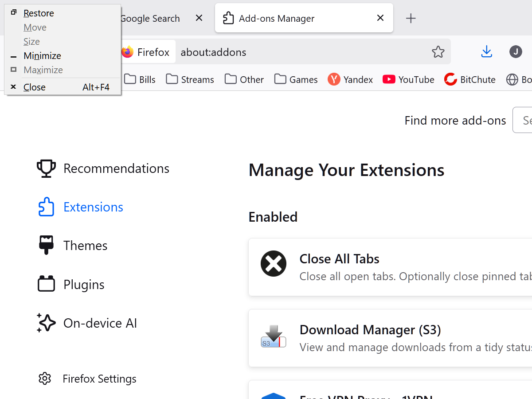Click the Extensions puzzle piece icon
The height and width of the screenshot is (399, 532).
coord(46,207)
